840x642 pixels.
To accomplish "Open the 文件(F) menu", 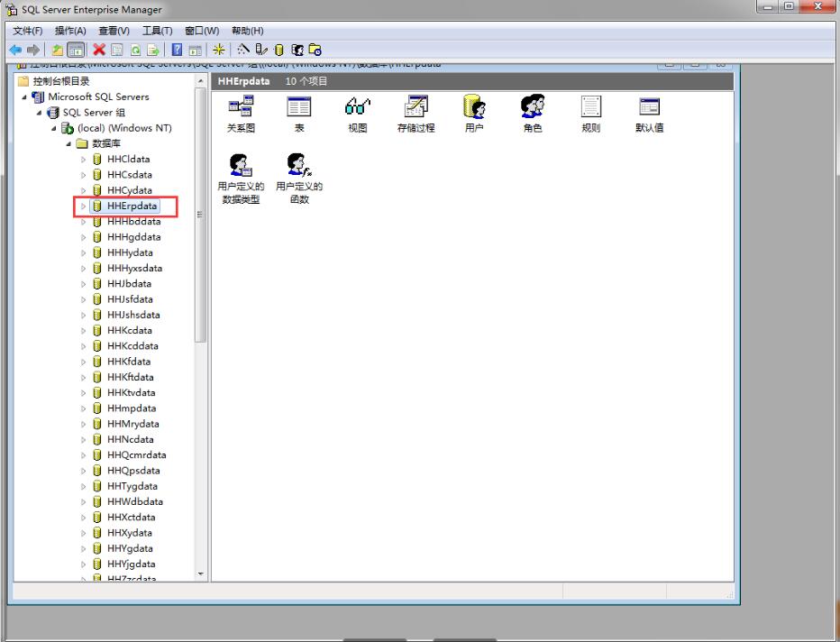I will (x=28, y=31).
